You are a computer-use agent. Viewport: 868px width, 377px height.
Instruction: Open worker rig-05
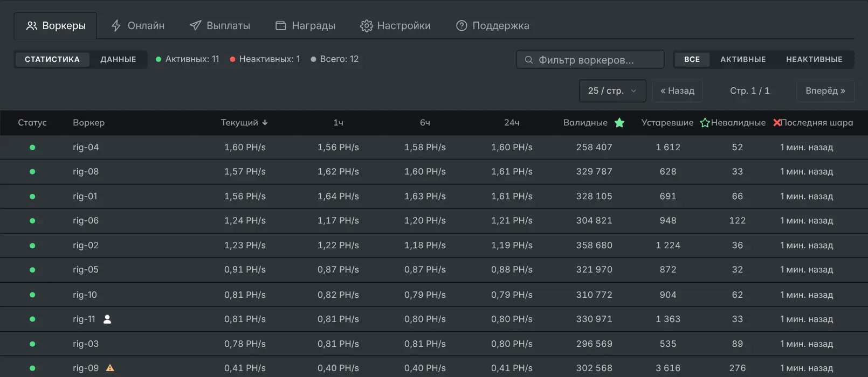coord(86,270)
